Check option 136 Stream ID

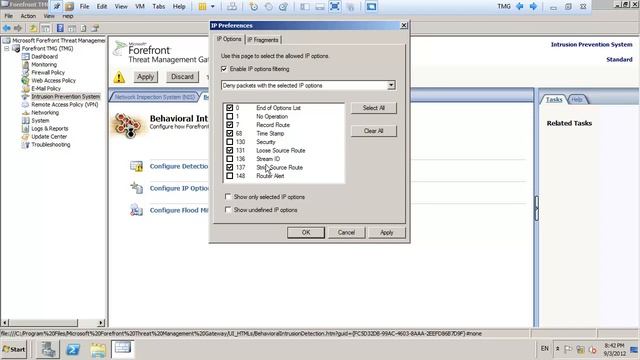point(229,159)
